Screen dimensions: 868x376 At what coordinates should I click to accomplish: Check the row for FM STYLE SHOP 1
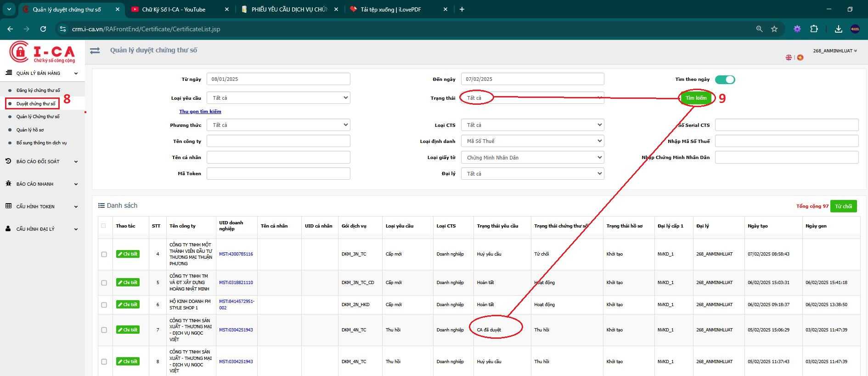pos(104,305)
